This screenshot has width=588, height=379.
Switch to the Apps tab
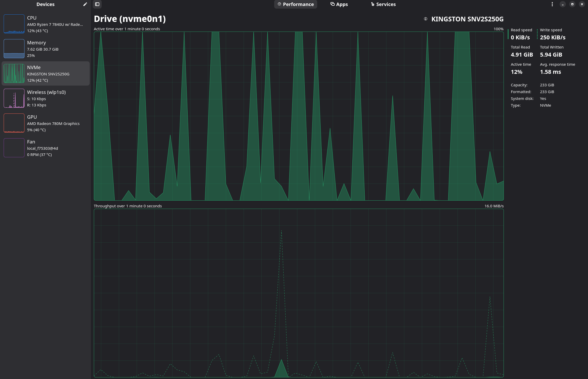coord(339,4)
